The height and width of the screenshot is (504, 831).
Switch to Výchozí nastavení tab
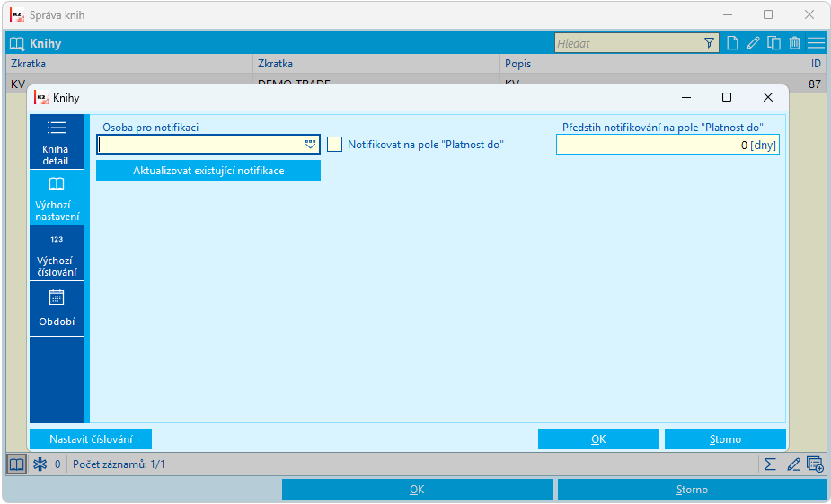[x=57, y=198]
